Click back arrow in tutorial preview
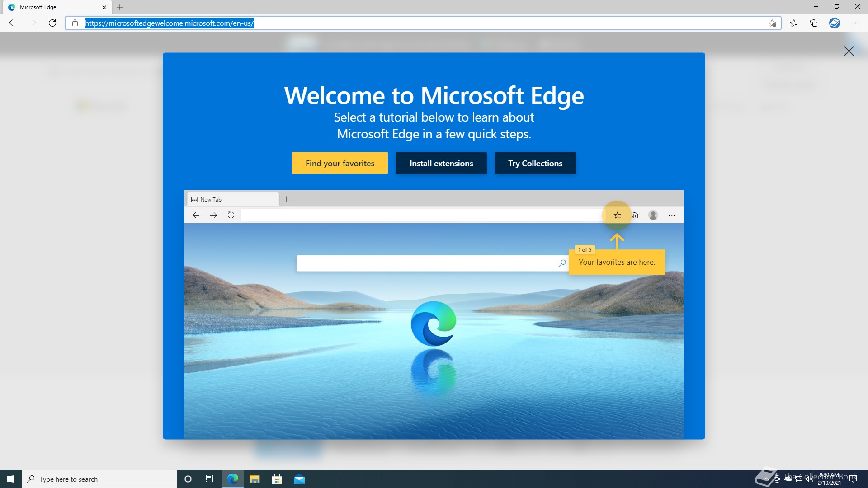 point(196,215)
